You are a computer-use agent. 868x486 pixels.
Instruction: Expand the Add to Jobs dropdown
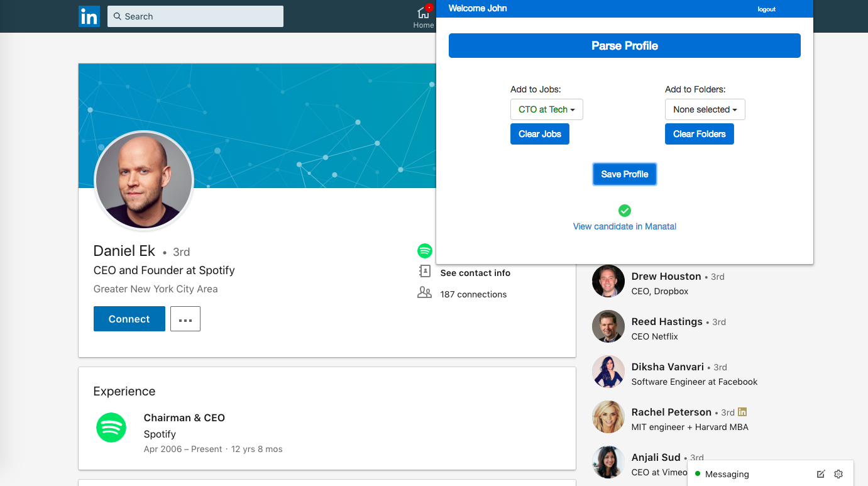coord(546,109)
